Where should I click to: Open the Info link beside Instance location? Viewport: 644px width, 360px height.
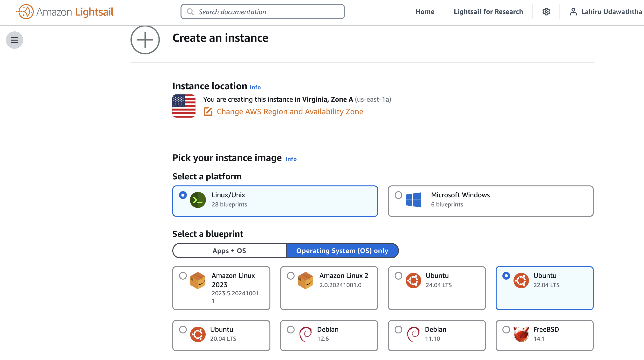[x=255, y=87]
